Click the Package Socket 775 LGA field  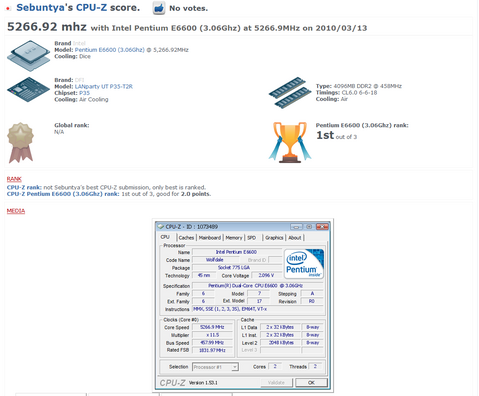[x=237, y=268]
